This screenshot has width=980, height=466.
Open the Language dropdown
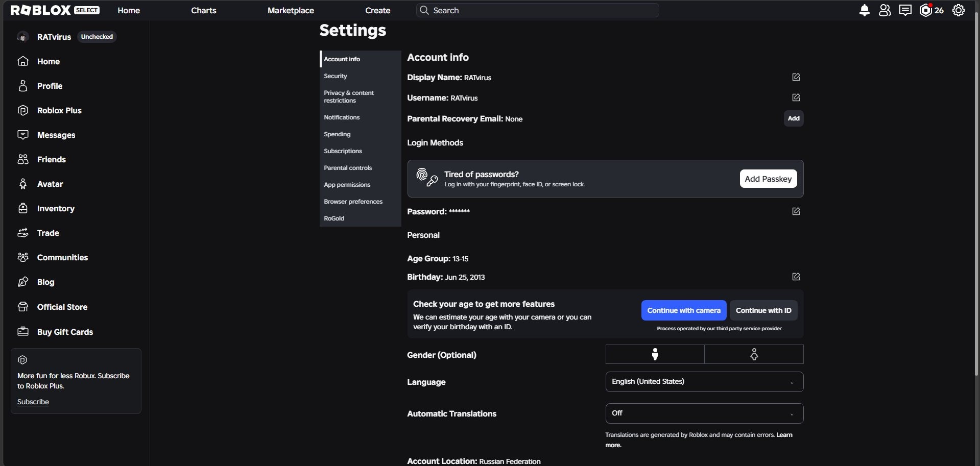(704, 382)
